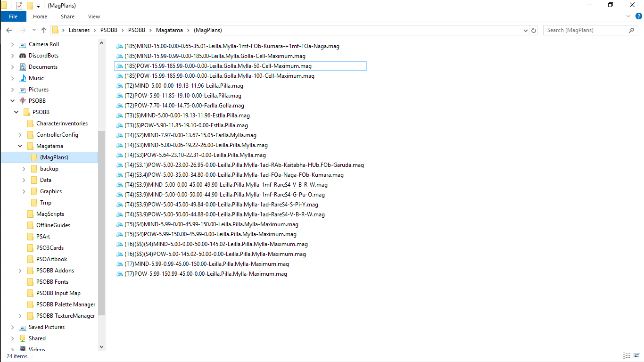
Task: Select (185)MIND Kumara Naga mag file icon
Action: [119, 46]
